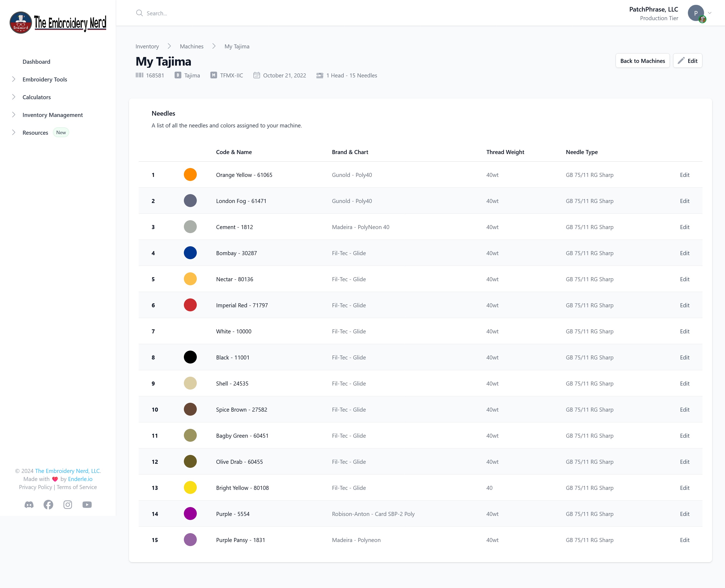The image size is (725, 588).
Task: Click the user avatar in the top right
Action: (696, 13)
